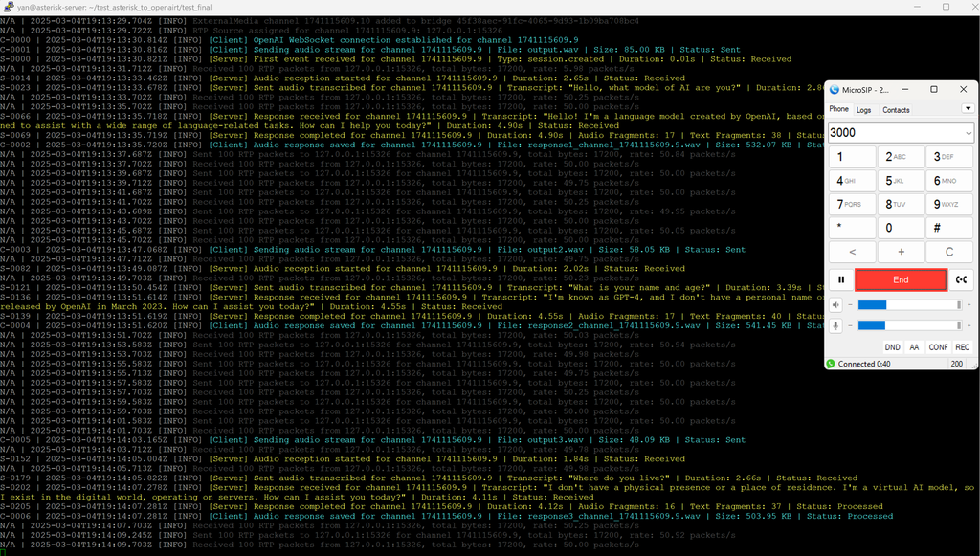
Task: Adjust the speaker volume slider
Action: (909, 304)
